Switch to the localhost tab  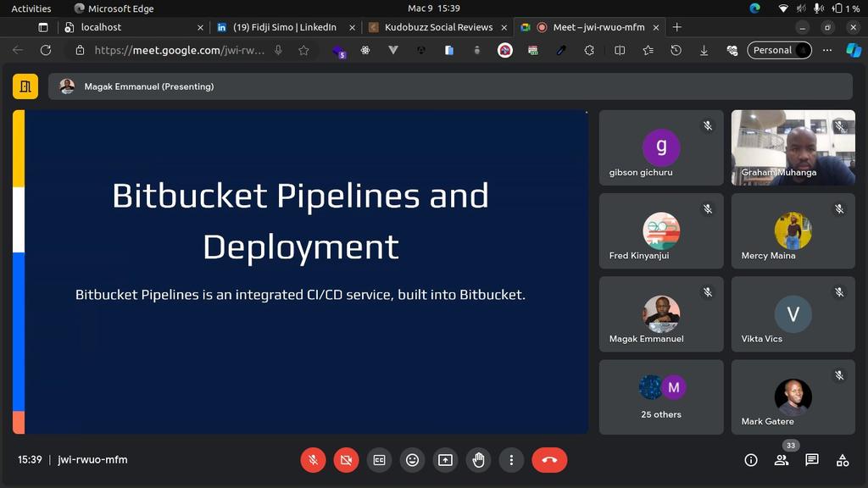click(133, 27)
